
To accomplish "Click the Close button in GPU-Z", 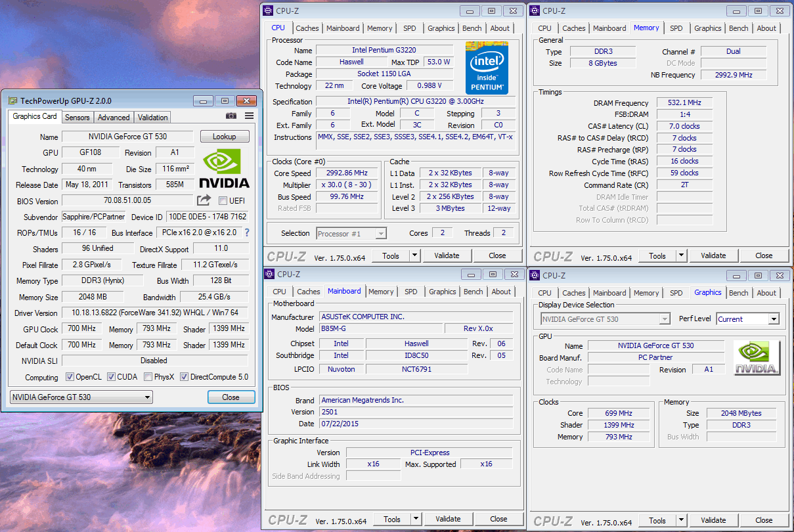I will (231, 397).
